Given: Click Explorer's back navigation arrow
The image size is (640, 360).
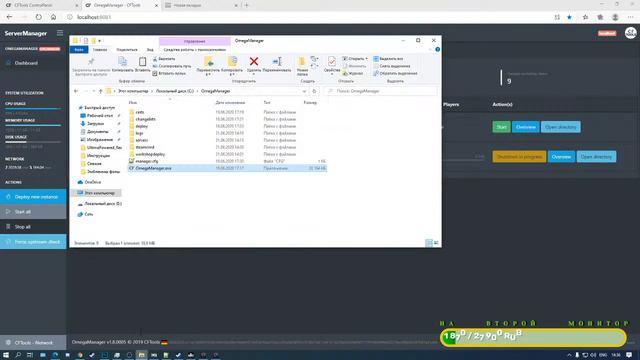Looking at the screenshot, I should [76, 91].
